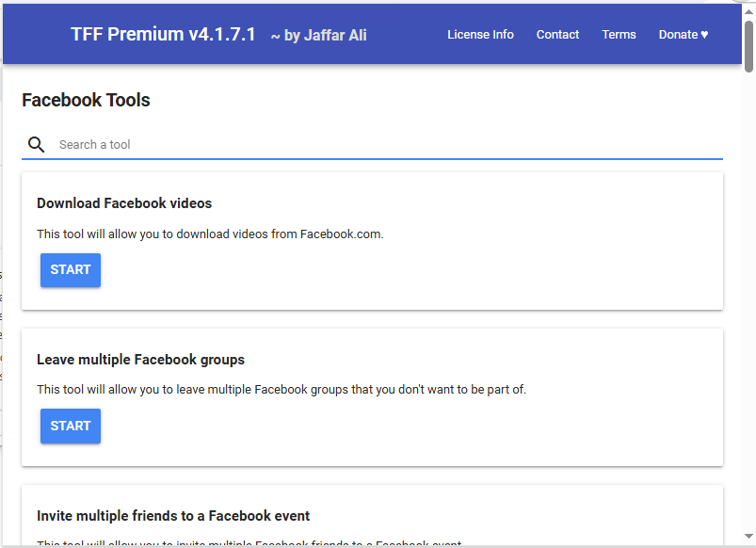Start the Leave multiple Facebook groups tool
The image size is (756, 548).
tap(70, 426)
